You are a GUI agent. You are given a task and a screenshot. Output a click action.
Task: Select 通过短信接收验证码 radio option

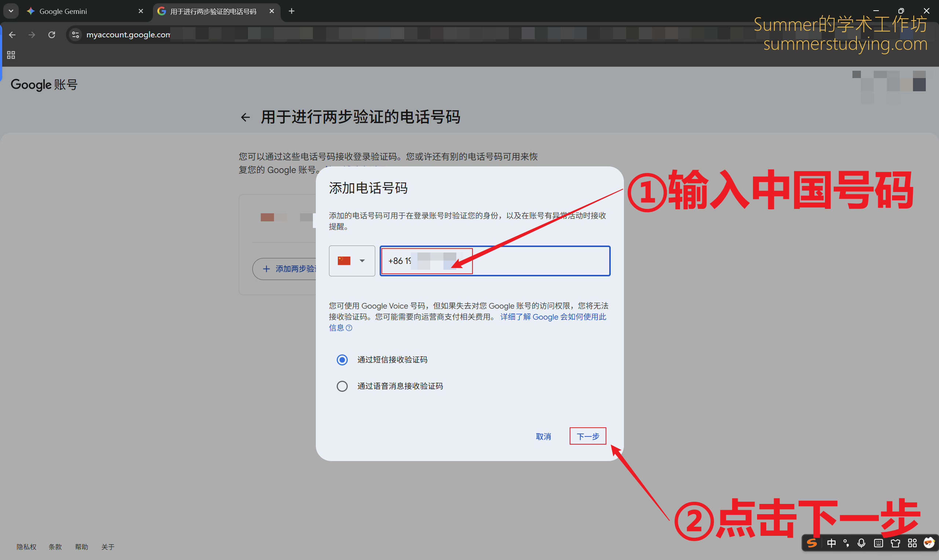(342, 360)
